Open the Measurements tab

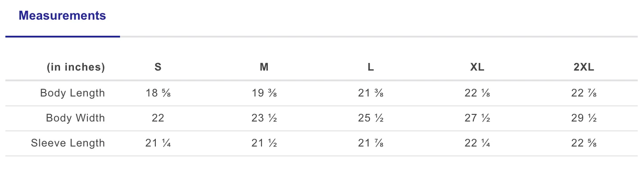[x=62, y=16]
